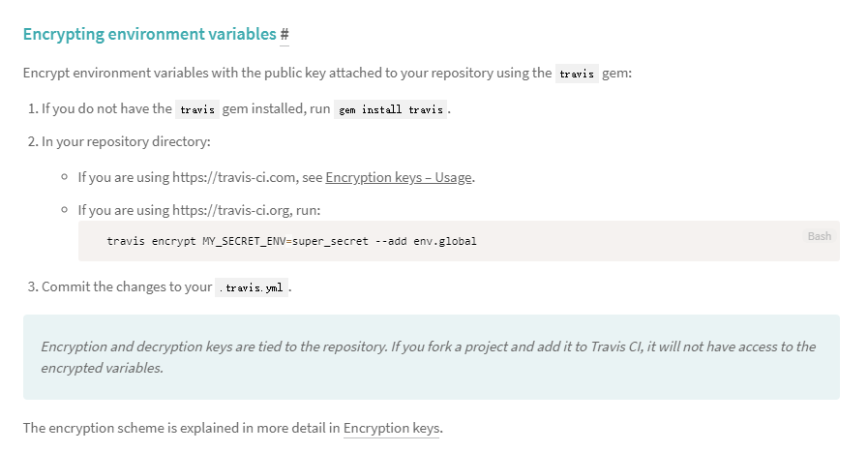
Task: Click the "gem install travis" inline code
Action: (391, 109)
